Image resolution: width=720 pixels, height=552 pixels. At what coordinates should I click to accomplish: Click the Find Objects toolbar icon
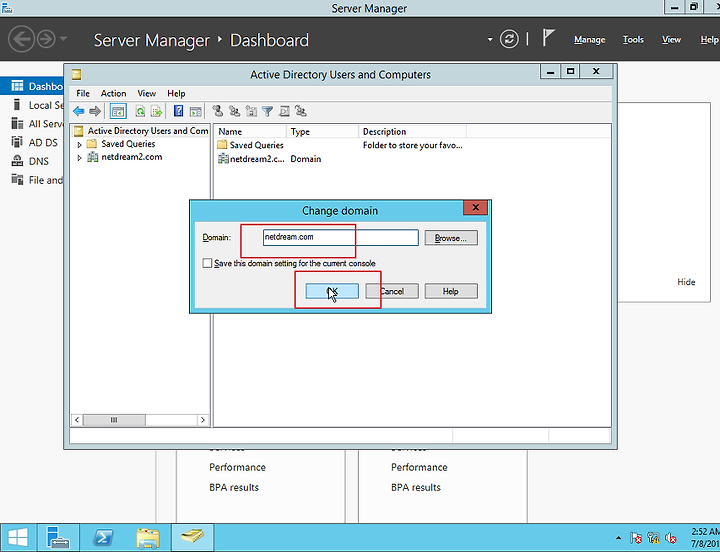[x=284, y=111]
